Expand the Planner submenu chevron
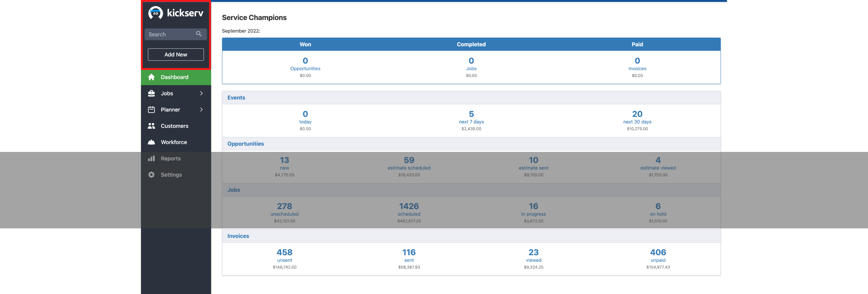This screenshot has width=868, height=294. click(201, 110)
